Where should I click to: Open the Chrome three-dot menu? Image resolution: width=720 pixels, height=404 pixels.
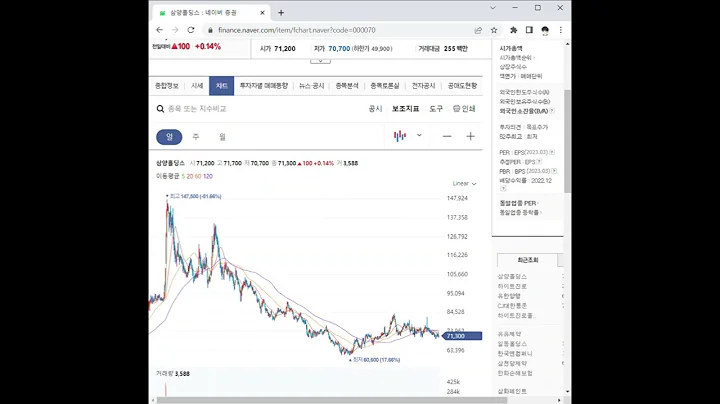click(561, 30)
